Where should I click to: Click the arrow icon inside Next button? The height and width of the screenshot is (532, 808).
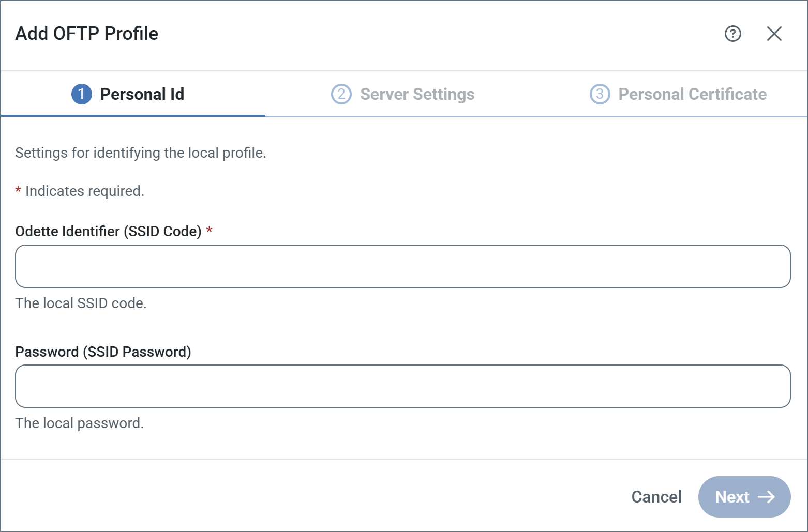click(x=766, y=497)
